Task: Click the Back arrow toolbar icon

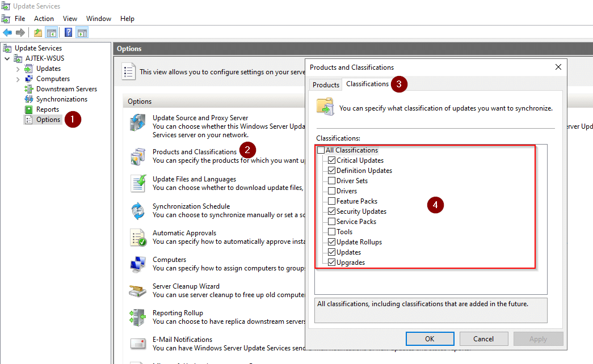Action: click(7, 32)
